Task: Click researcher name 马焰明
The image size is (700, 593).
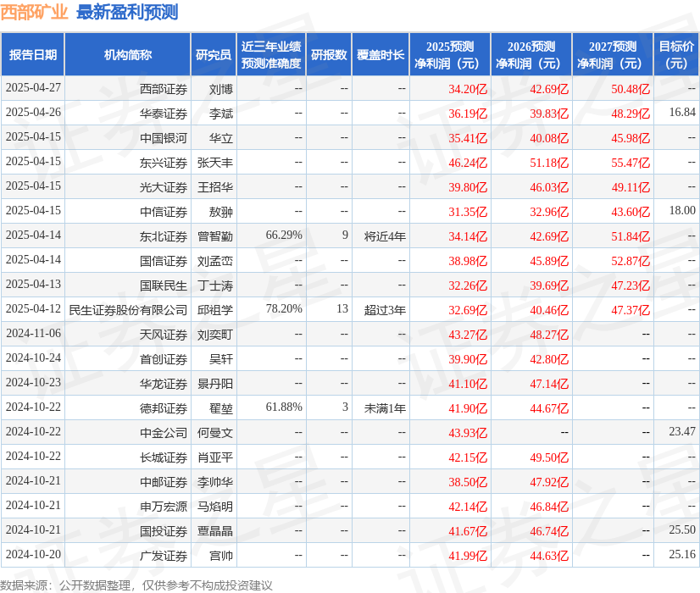Action: point(215,507)
